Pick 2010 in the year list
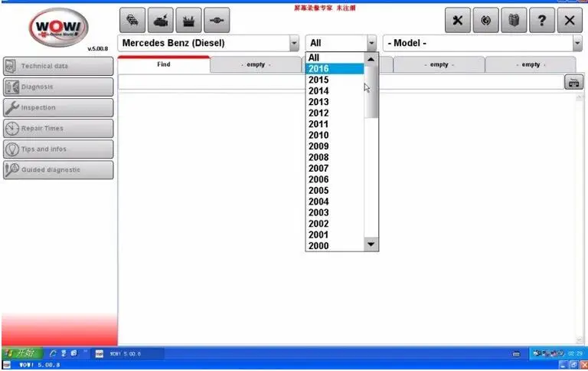588x371 pixels. point(335,135)
